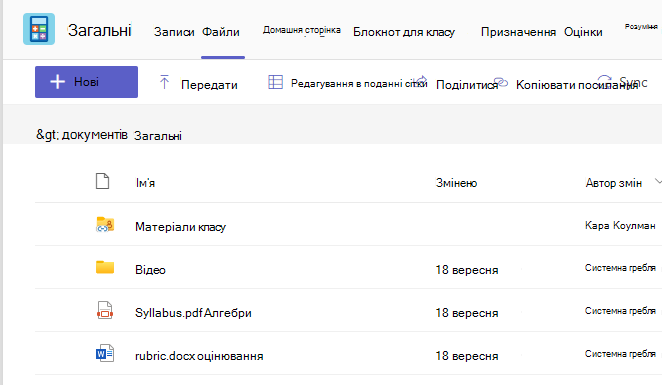Viewport: 662px width, 385px height.
Task: Click the Передати upload button
Action: (209, 85)
